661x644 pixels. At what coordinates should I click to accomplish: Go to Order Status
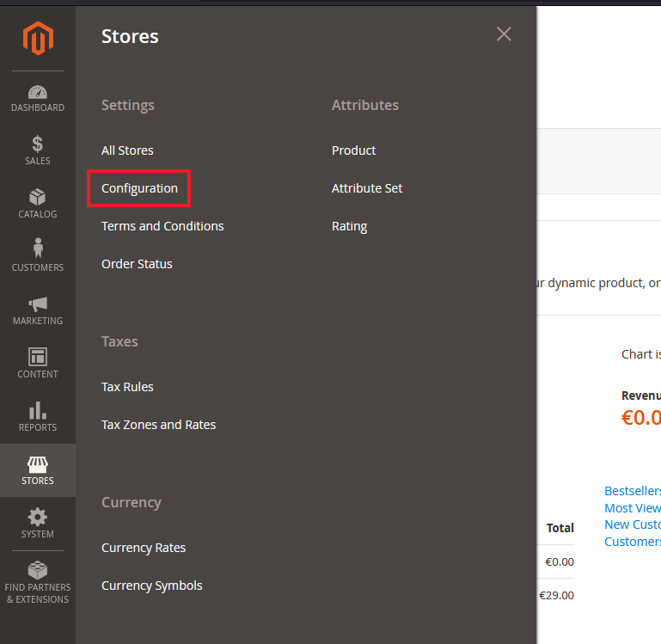pyautogui.click(x=137, y=264)
